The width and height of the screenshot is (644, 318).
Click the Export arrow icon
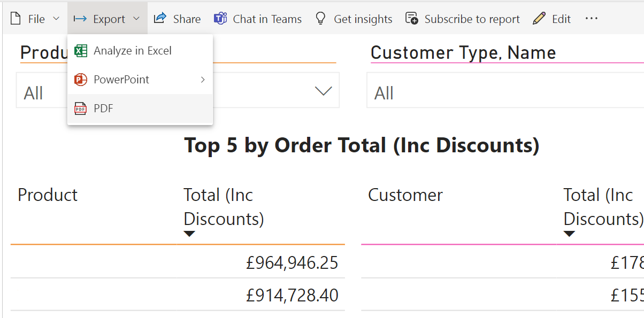coord(80,19)
